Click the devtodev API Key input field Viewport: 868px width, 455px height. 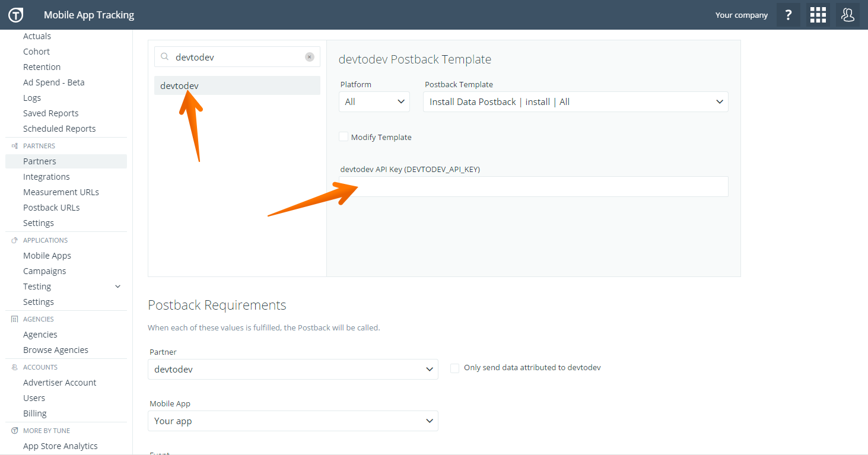tap(533, 187)
